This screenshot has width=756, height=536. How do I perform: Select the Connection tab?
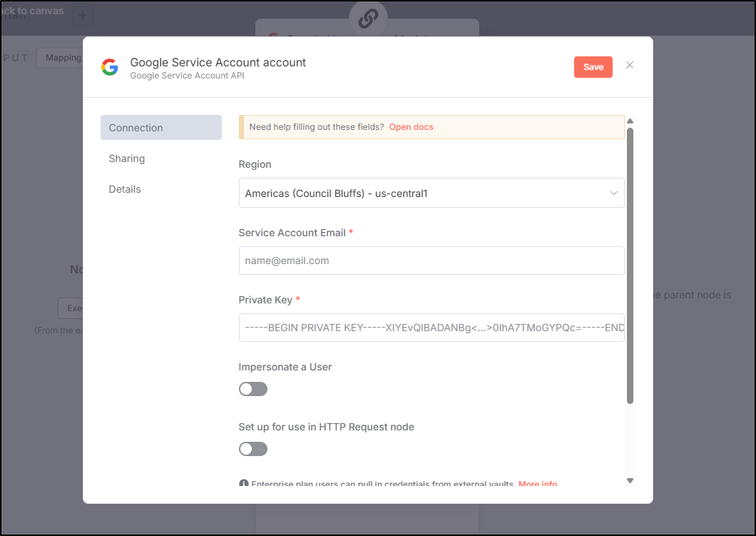point(161,127)
